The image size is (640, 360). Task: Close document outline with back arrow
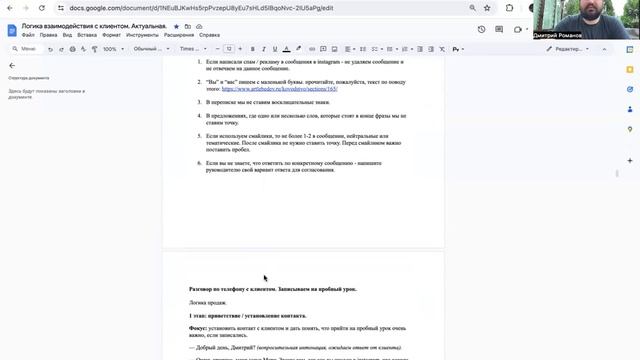click(x=12, y=65)
